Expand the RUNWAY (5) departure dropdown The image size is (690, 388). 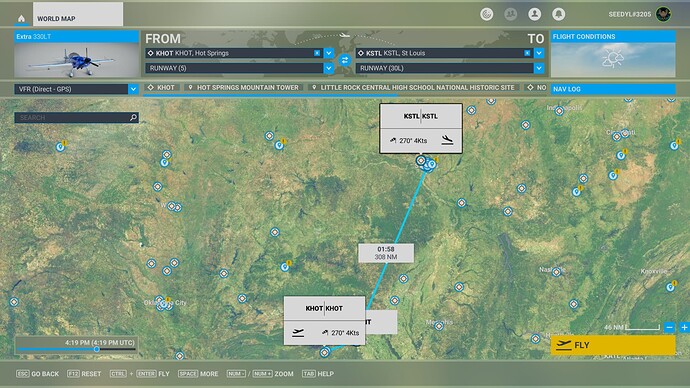pos(329,68)
